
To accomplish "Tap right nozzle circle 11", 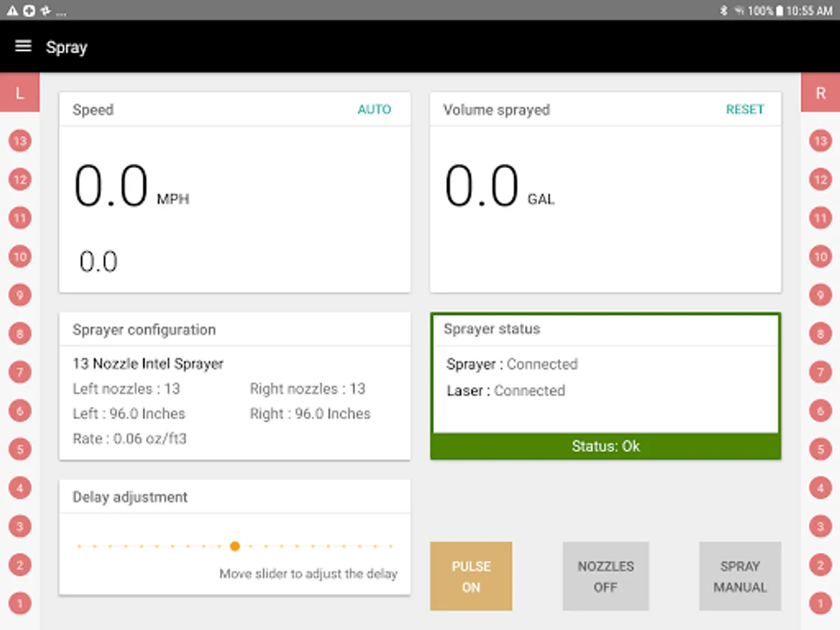I will tap(820, 218).
